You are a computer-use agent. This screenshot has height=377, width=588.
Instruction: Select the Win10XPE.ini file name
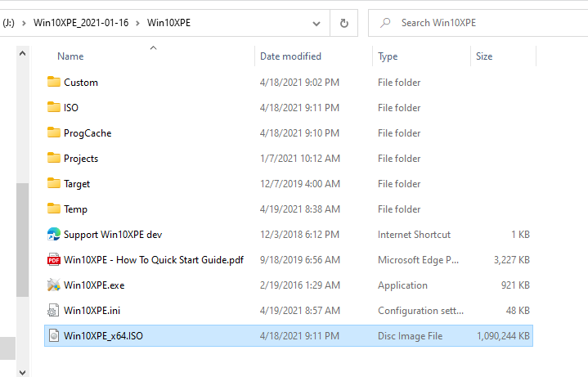pos(92,311)
